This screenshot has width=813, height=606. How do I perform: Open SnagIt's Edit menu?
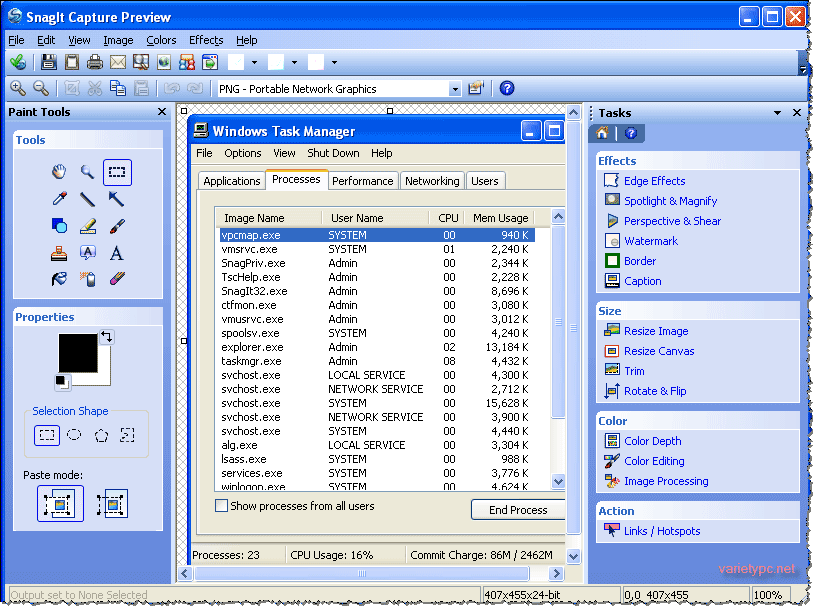point(46,40)
